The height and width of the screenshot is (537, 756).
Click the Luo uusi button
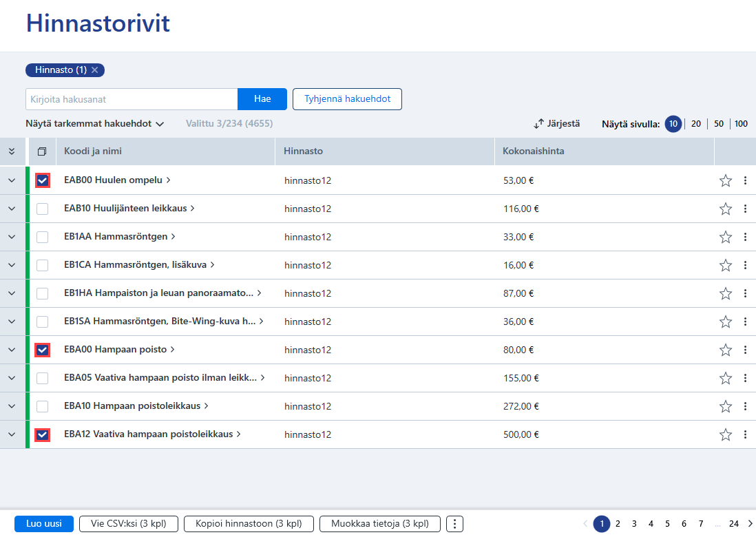(x=44, y=524)
